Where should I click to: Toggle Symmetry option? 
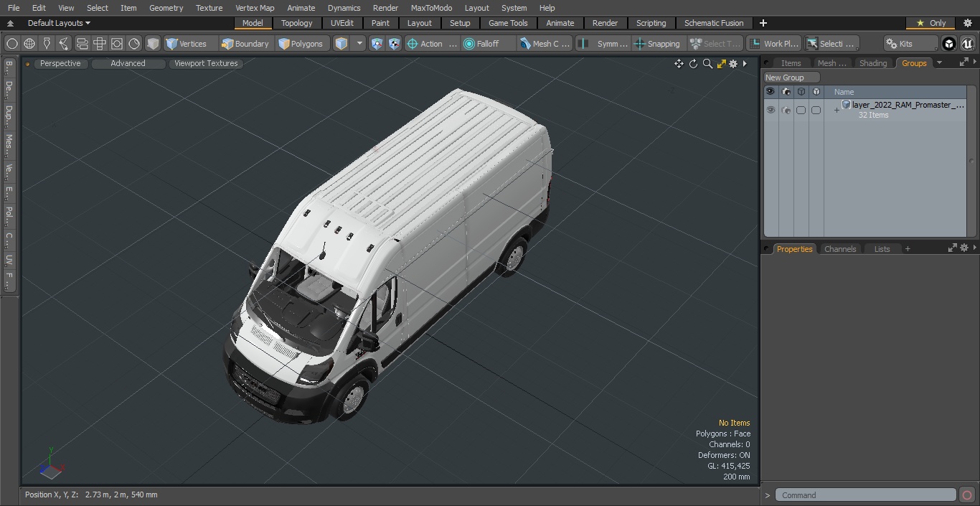point(603,44)
